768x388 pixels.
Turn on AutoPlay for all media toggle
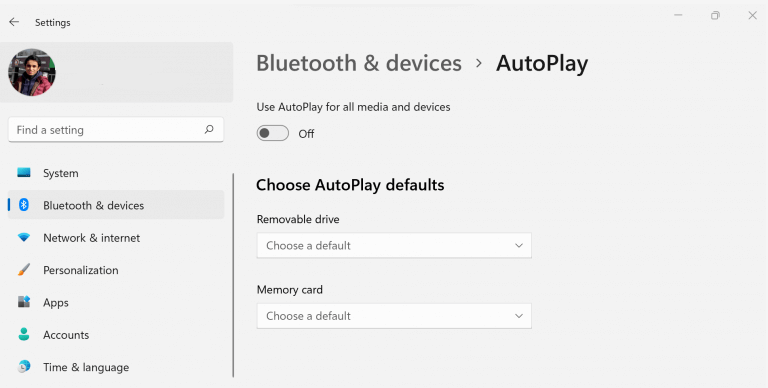273,133
